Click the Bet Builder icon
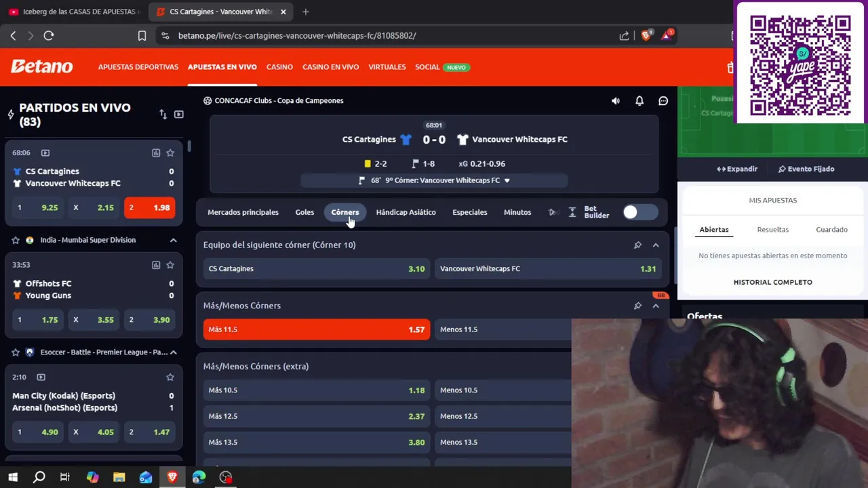 572,212
